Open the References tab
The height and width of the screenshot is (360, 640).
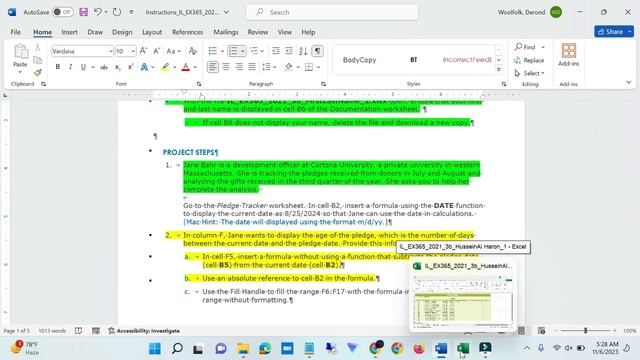coord(187,32)
